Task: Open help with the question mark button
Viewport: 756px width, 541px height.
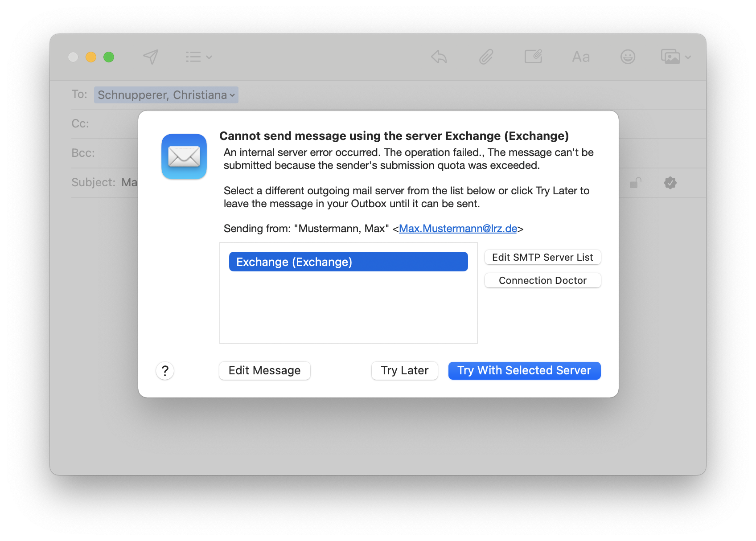Action: click(165, 371)
